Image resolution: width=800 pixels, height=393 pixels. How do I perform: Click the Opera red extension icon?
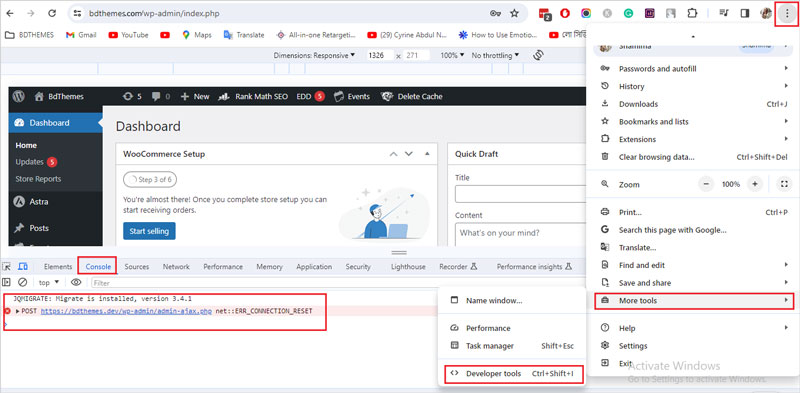click(565, 14)
